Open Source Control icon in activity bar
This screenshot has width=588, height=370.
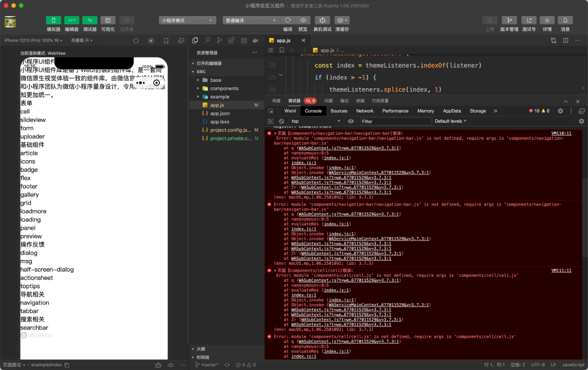coord(220,40)
